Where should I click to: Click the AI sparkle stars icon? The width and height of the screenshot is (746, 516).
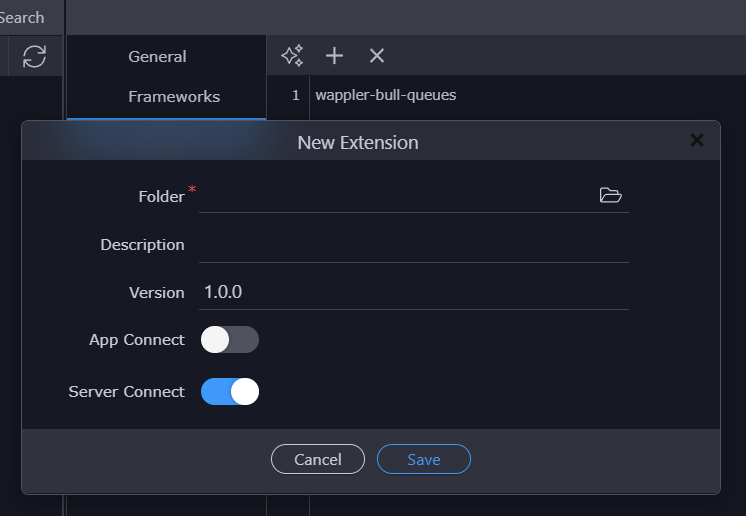pyautogui.click(x=292, y=56)
